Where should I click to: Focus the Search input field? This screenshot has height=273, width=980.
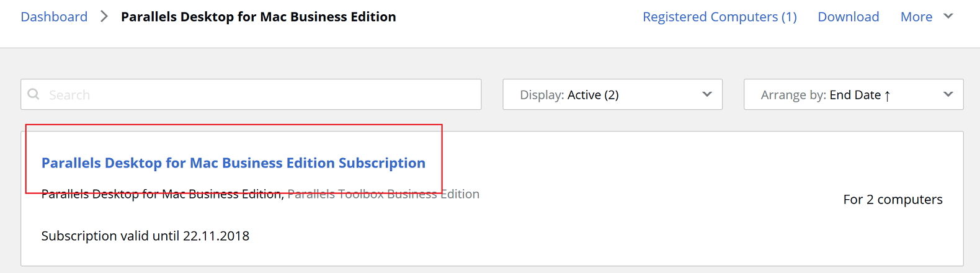tap(261, 95)
